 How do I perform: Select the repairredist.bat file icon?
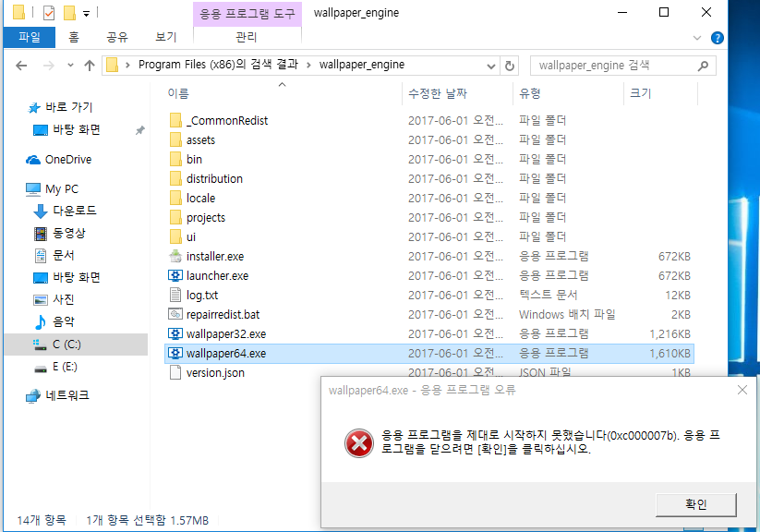[175, 314]
